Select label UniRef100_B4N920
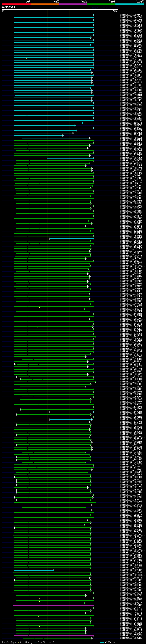 131,306
